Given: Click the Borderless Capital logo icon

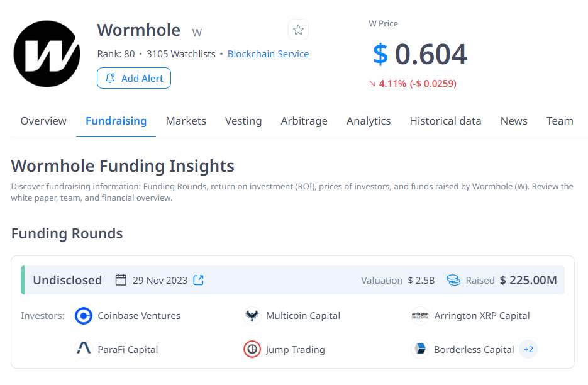Looking at the screenshot, I should [420, 349].
